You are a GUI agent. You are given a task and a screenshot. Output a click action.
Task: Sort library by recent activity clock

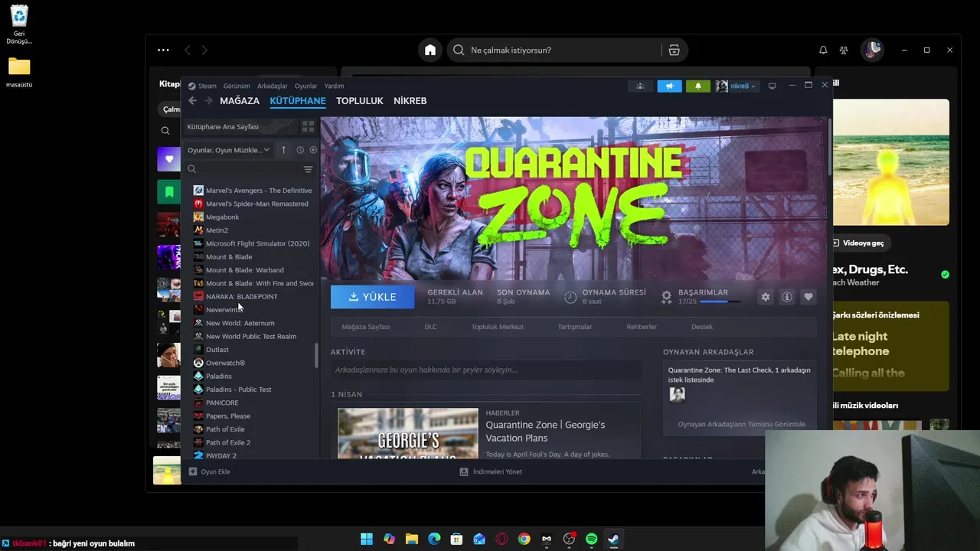click(x=300, y=150)
